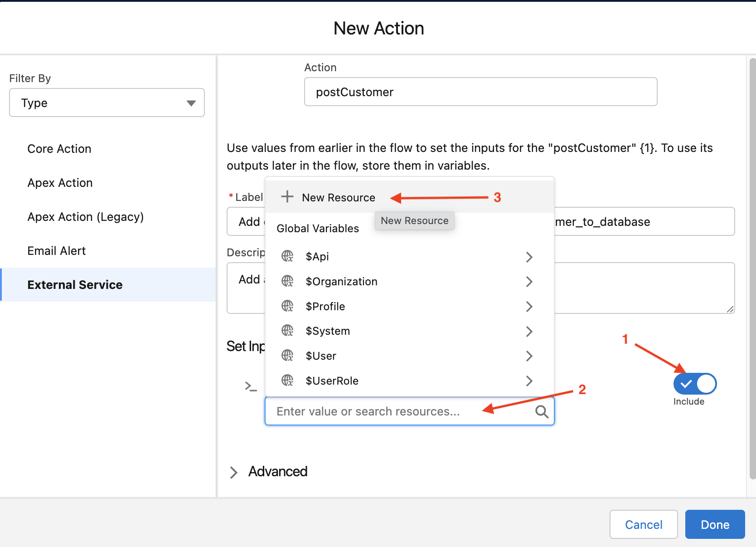The image size is (756, 547).
Task: Select Apex Action (Legacy) in the sidebar
Action: [85, 216]
